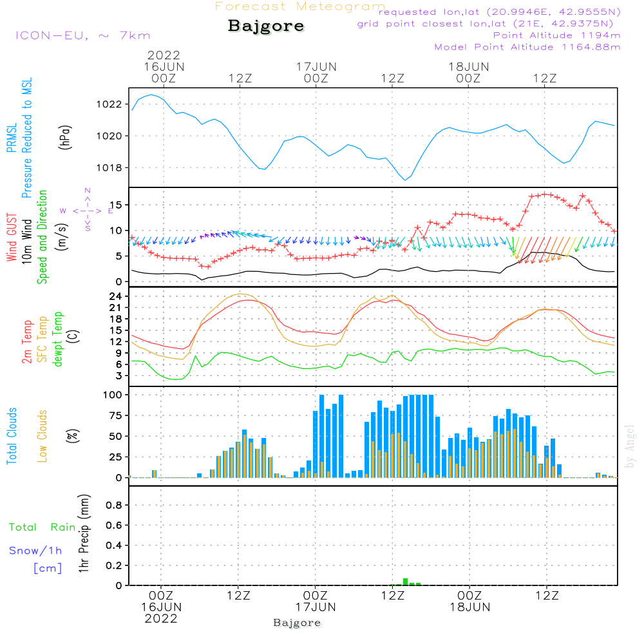The image size is (644, 644).
Task: Click the green 'dewpt Temp' label
Action: [57, 339]
